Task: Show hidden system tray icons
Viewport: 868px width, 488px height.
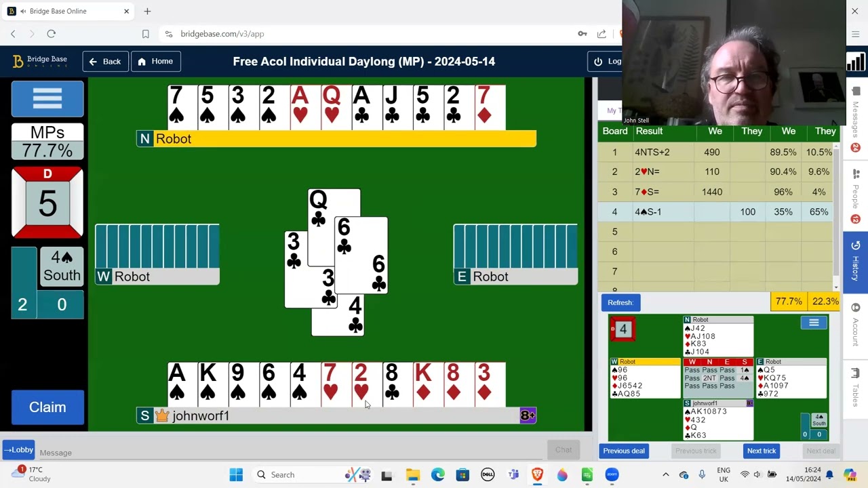Action: tap(665, 474)
